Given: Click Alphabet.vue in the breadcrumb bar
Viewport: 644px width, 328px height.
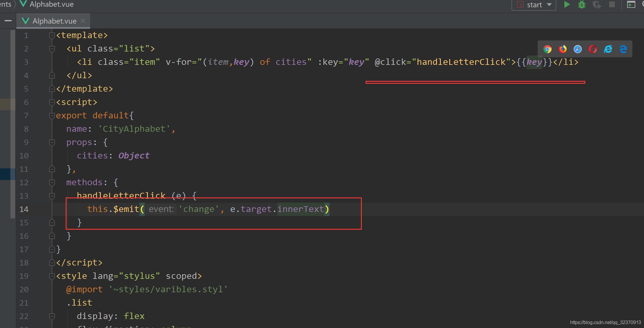Looking at the screenshot, I should tap(47, 4).
